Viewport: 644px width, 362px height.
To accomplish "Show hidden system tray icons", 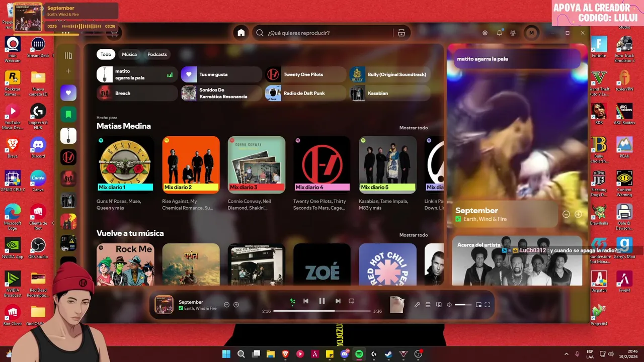I will pyautogui.click(x=566, y=354).
